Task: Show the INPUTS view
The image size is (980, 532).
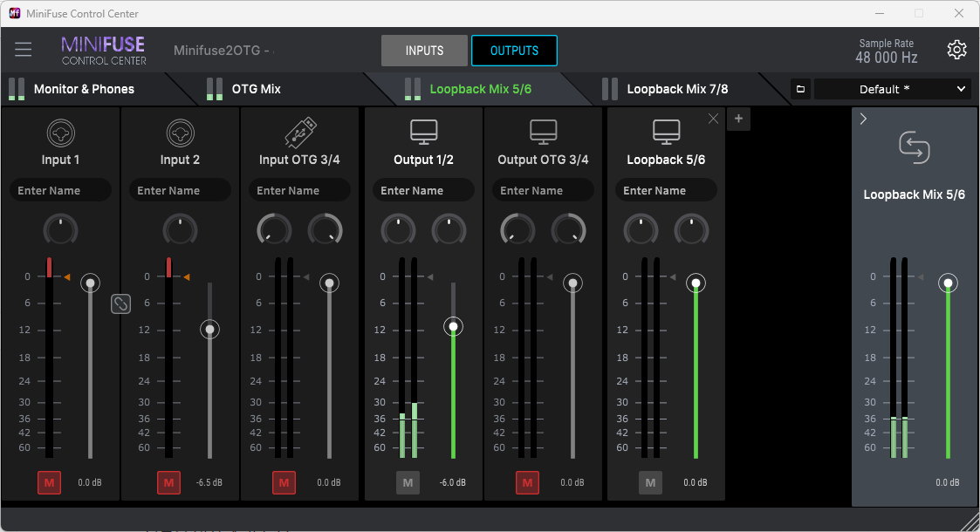Action: 424,51
